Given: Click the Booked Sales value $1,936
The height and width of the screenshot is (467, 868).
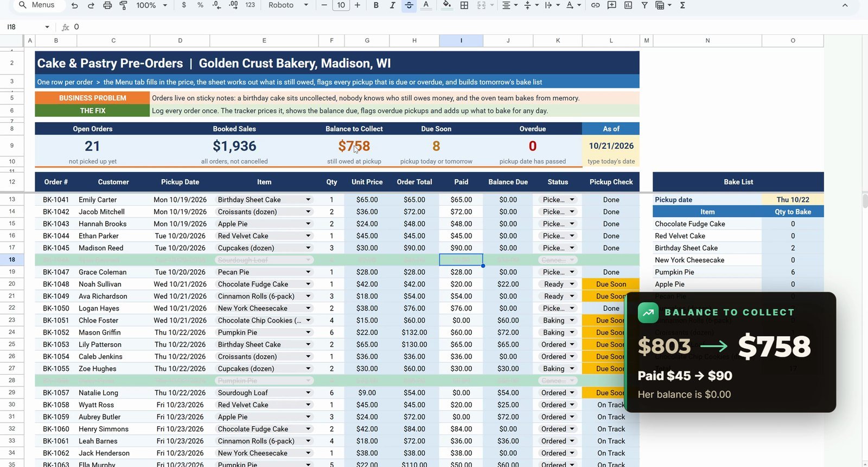Looking at the screenshot, I should (x=234, y=146).
